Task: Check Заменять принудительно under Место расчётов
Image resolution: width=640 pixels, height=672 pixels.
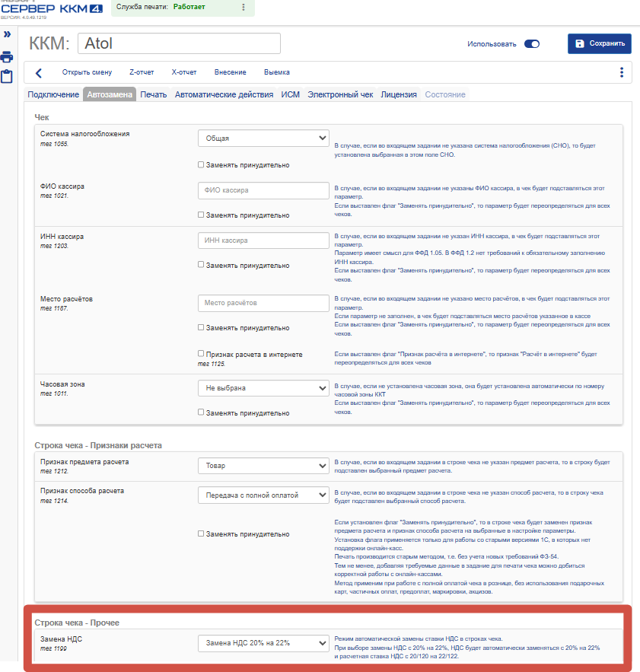Action: tap(201, 327)
